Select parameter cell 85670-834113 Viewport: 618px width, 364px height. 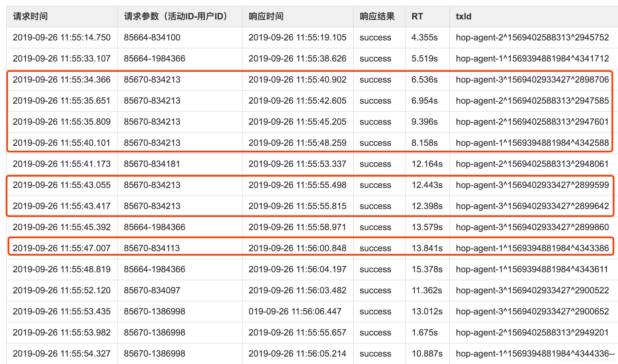[152, 248]
